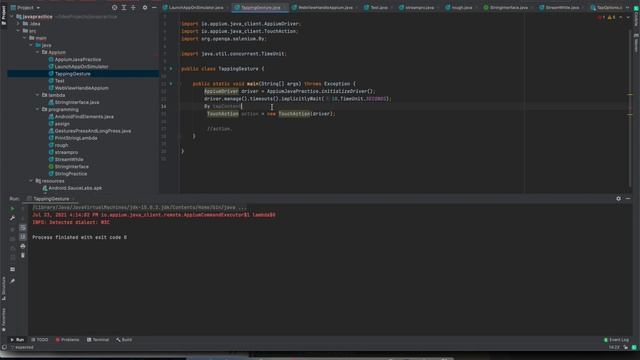Click the layout icon in Run sidebar
This screenshot has height=360, width=640.
click(x=12, y=269)
